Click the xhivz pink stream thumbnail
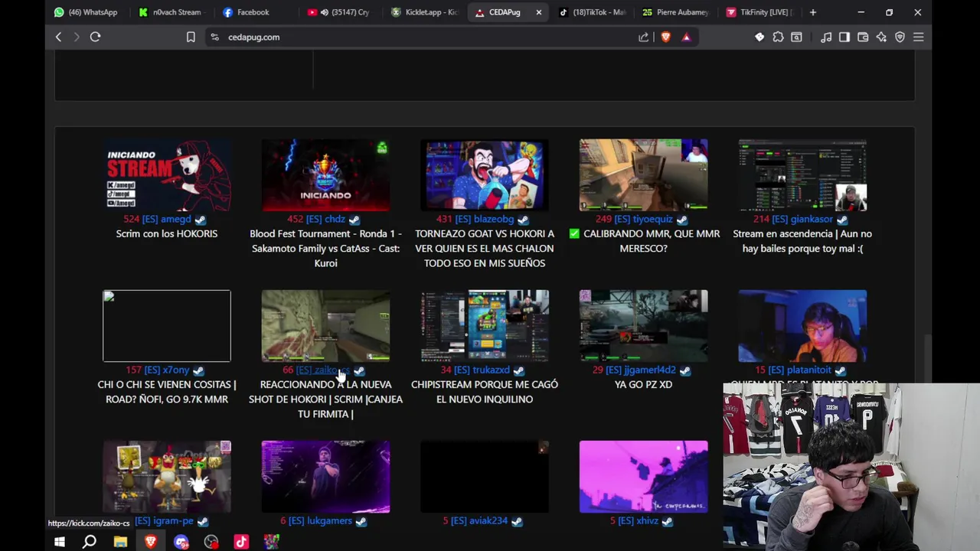 pyautogui.click(x=643, y=476)
